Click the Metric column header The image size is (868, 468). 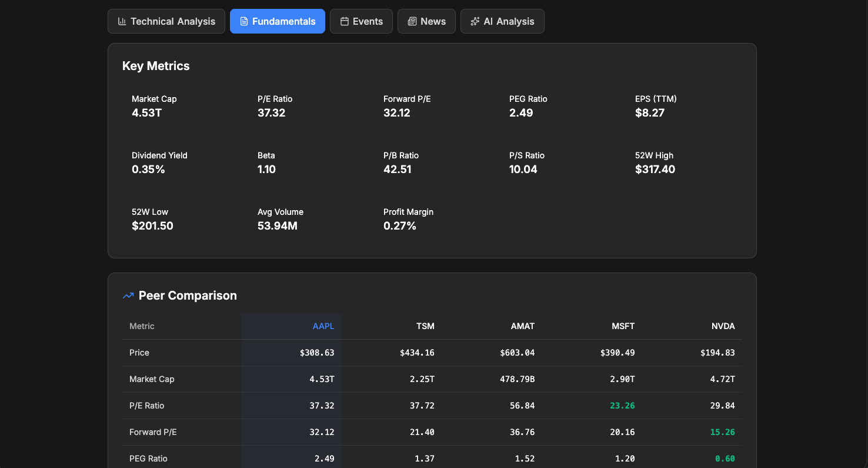click(142, 326)
